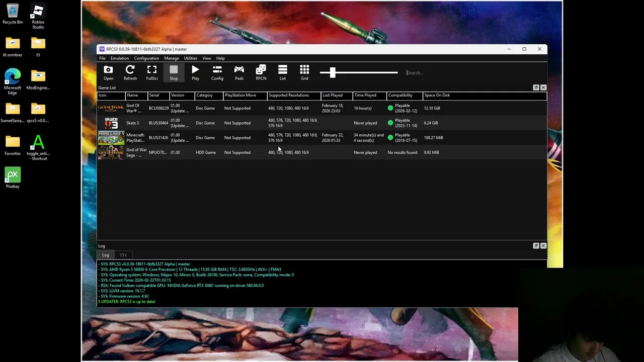Float the Game List panel
The image size is (644, 362).
click(536, 87)
